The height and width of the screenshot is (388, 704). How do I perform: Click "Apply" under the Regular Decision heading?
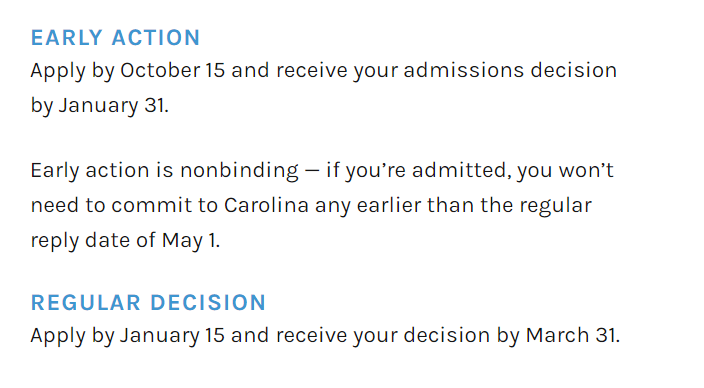coord(58,336)
